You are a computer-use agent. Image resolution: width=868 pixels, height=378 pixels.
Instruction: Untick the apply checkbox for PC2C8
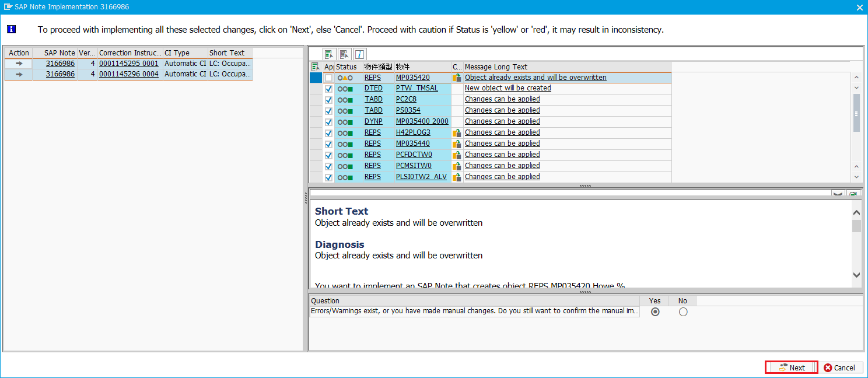pyautogui.click(x=329, y=100)
